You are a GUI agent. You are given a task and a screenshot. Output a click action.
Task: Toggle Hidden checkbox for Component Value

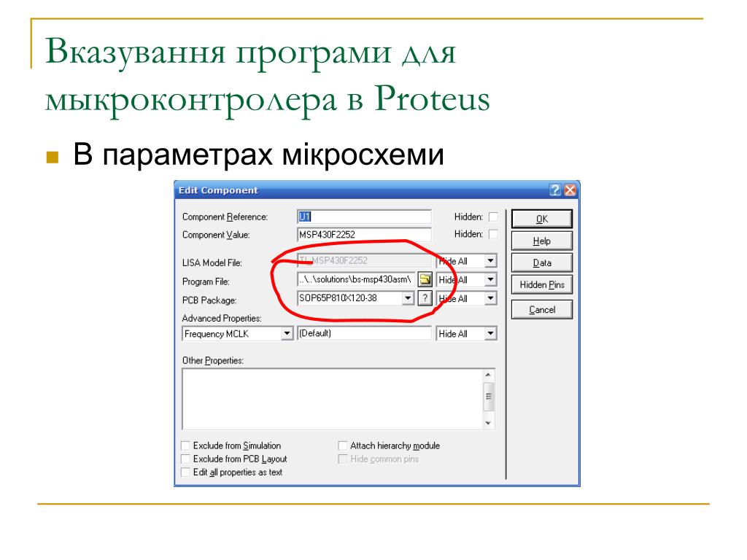pos(494,234)
